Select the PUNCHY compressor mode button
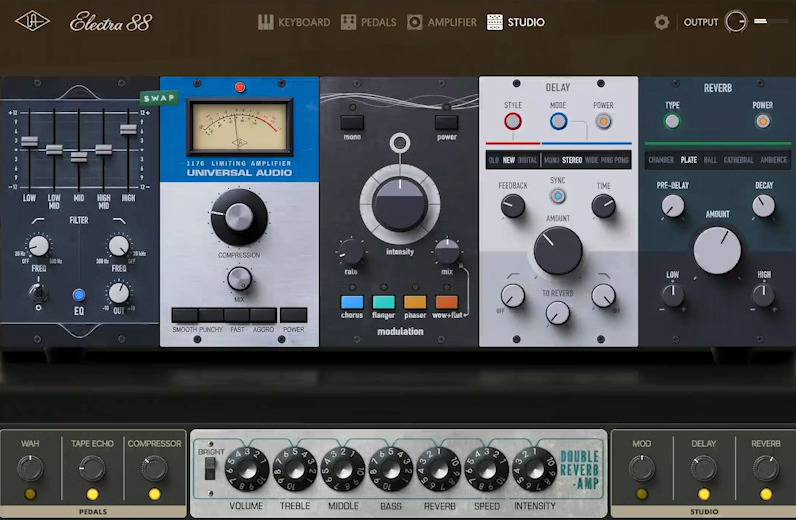This screenshot has width=796, height=520. pyautogui.click(x=211, y=315)
